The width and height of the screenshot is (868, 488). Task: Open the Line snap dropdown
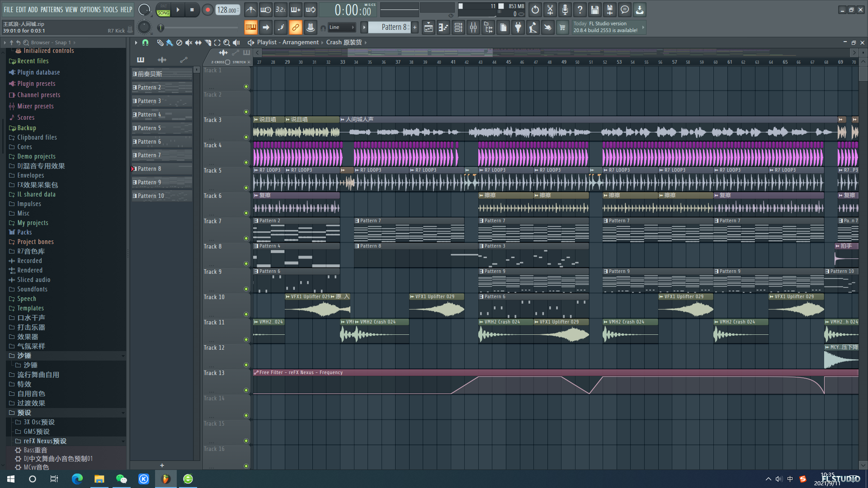click(x=342, y=28)
